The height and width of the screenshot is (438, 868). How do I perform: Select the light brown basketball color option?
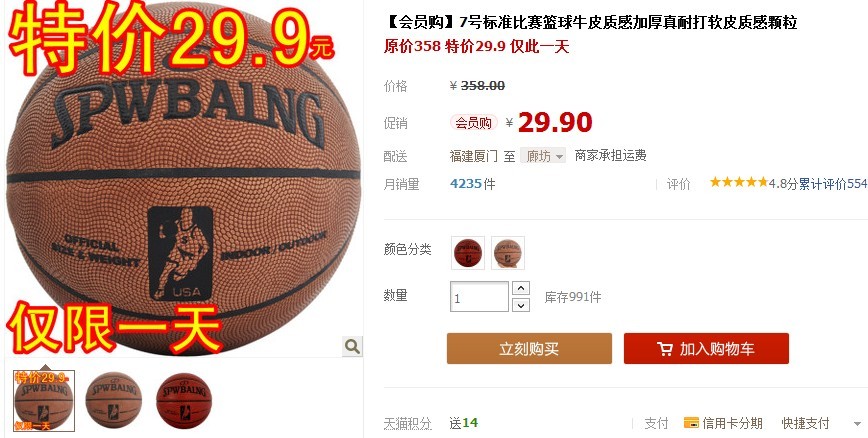[x=508, y=253]
